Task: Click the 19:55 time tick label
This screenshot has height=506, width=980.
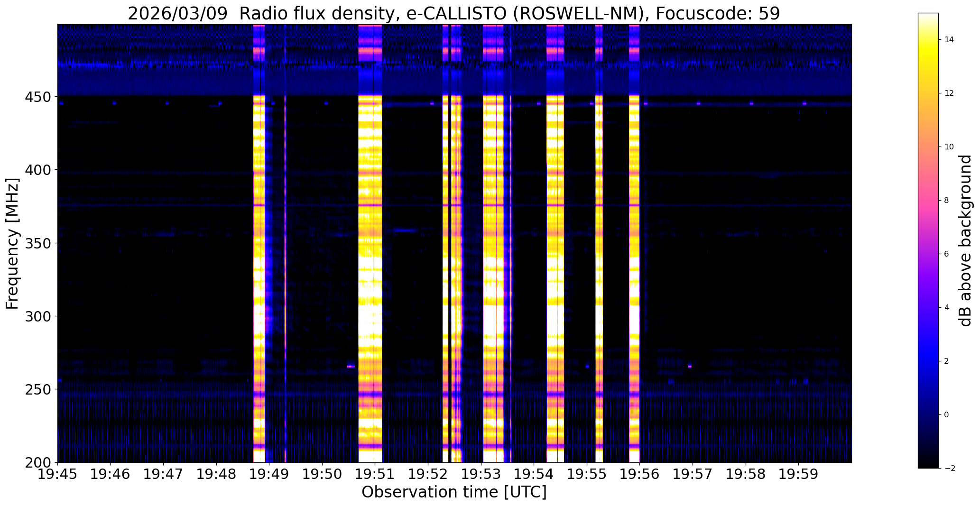Action: 587,474
